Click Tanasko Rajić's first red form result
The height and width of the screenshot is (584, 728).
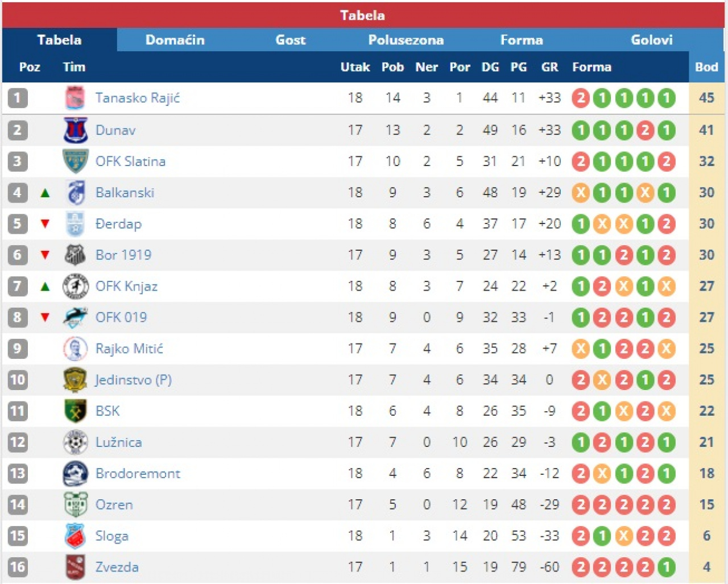point(581,98)
